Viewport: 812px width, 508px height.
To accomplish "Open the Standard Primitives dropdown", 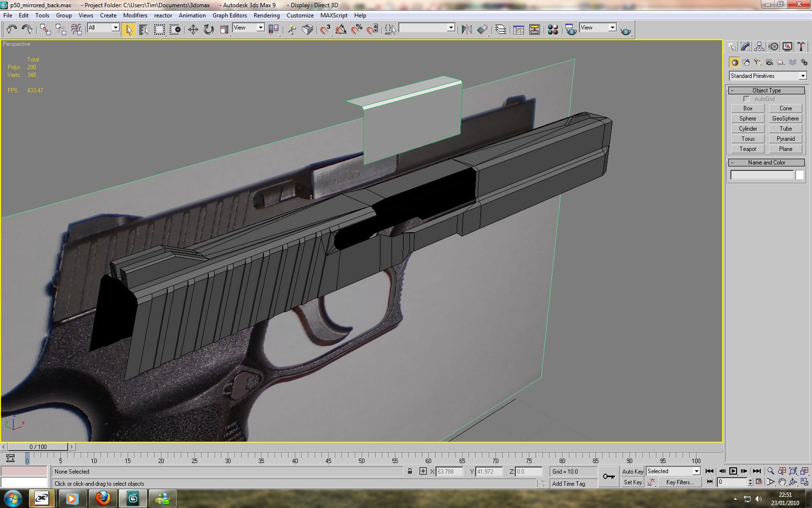I will click(x=768, y=76).
